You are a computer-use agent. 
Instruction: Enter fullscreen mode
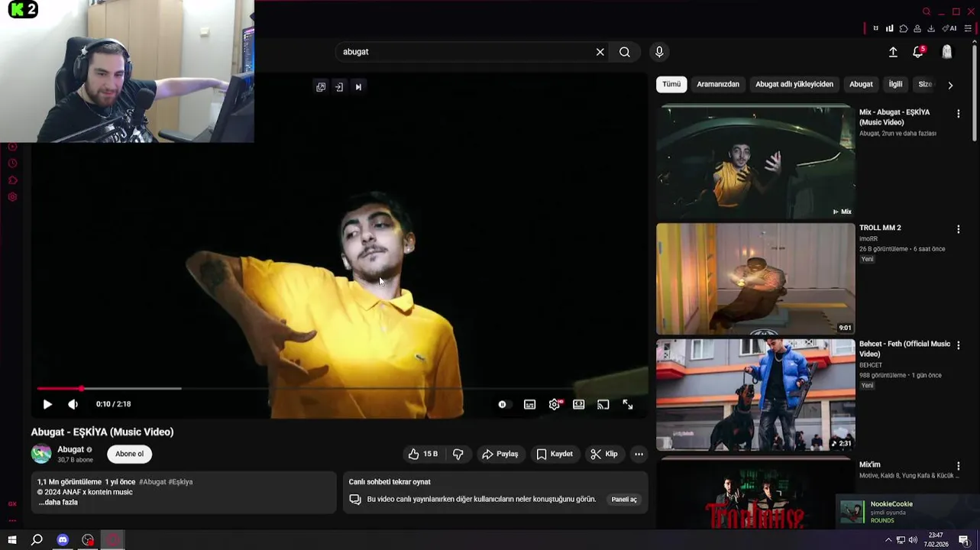pyautogui.click(x=628, y=404)
